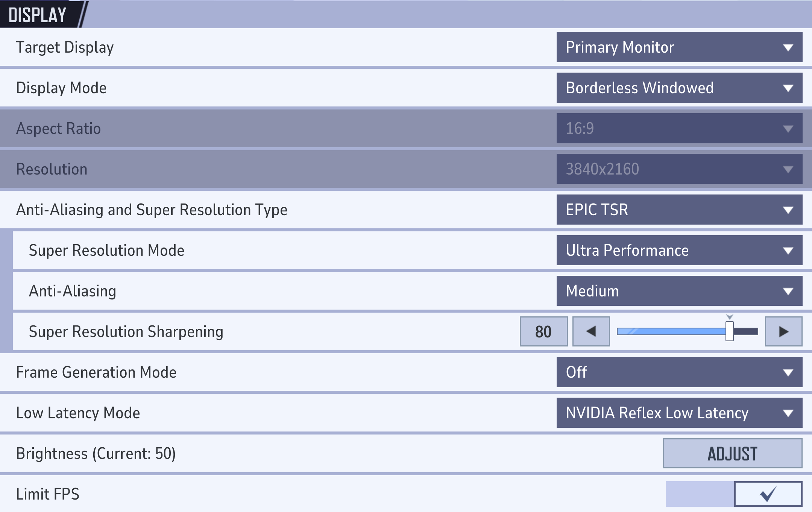Expand the Display Mode dropdown
812x512 pixels.
point(679,88)
